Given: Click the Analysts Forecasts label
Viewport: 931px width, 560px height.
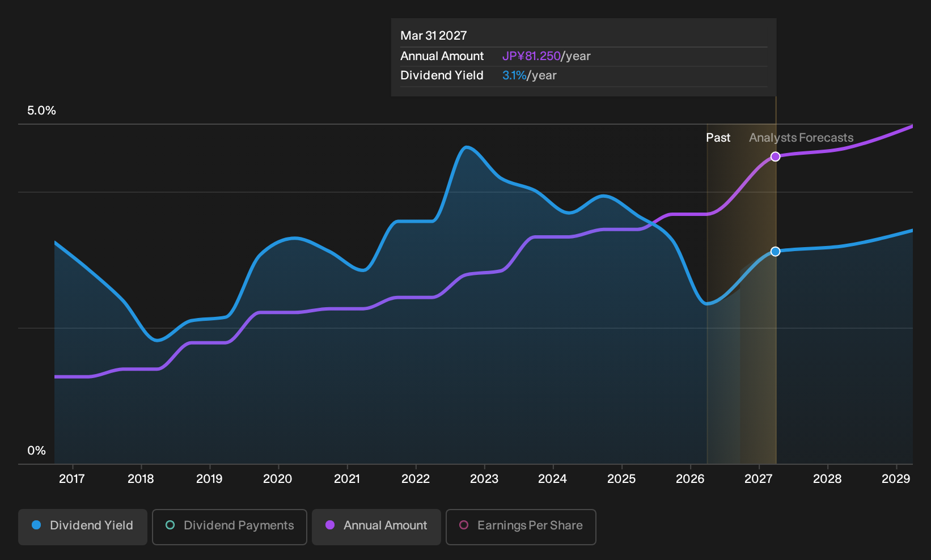Looking at the screenshot, I should point(801,138).
